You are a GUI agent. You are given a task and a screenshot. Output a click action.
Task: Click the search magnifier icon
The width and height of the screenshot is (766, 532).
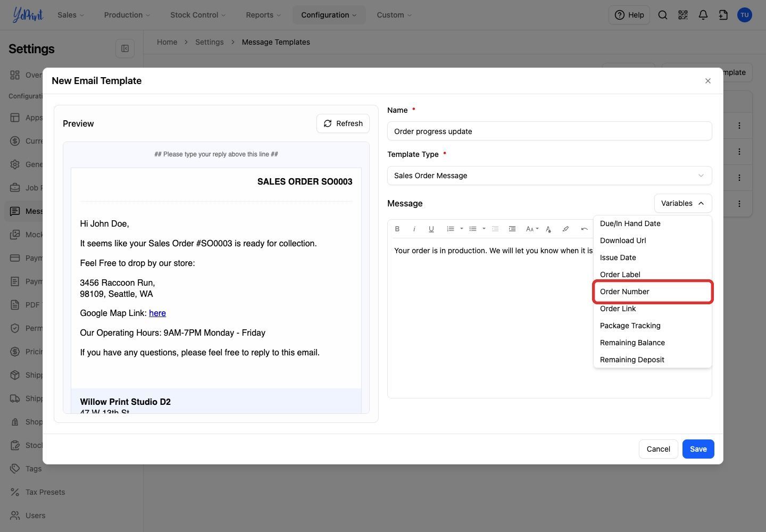[663, 15]
